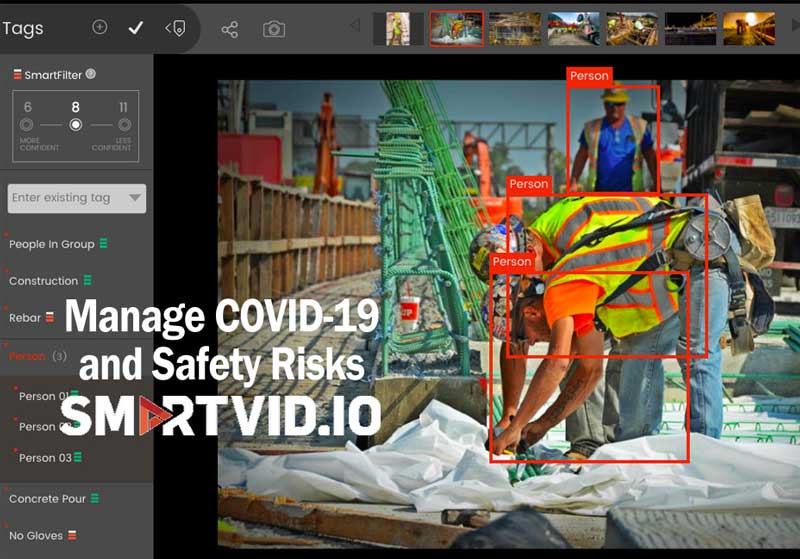The image size is (800, 559).
Task: Select the Rebar tag
Action: tap(24, 318)
